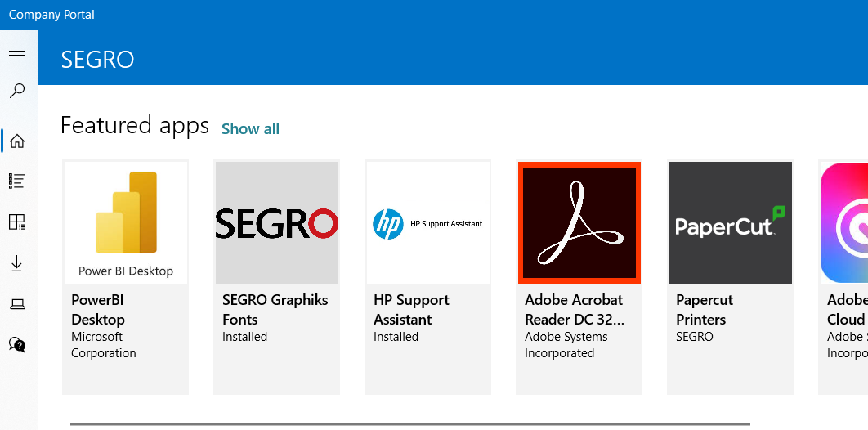Screen dimensions: 868x430
Task: Expand the hamburger navigation menu
Action: (x=17, y=52)
